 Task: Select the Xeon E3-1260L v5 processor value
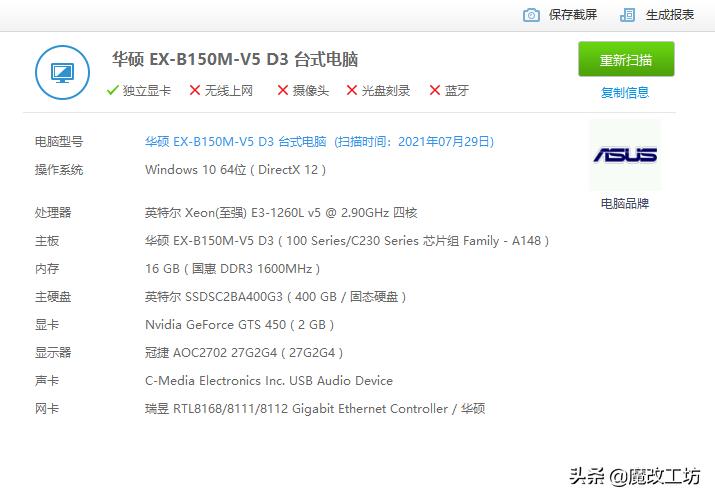pos(281,213)
